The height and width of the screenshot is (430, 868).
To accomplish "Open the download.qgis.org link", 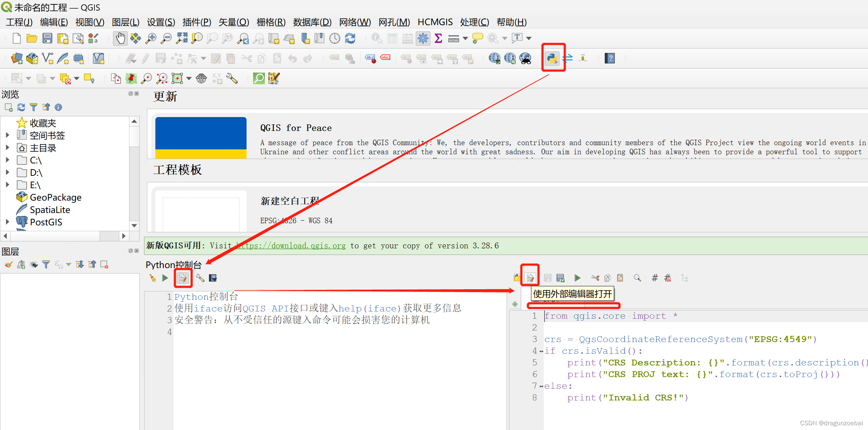I will point(291,246).
